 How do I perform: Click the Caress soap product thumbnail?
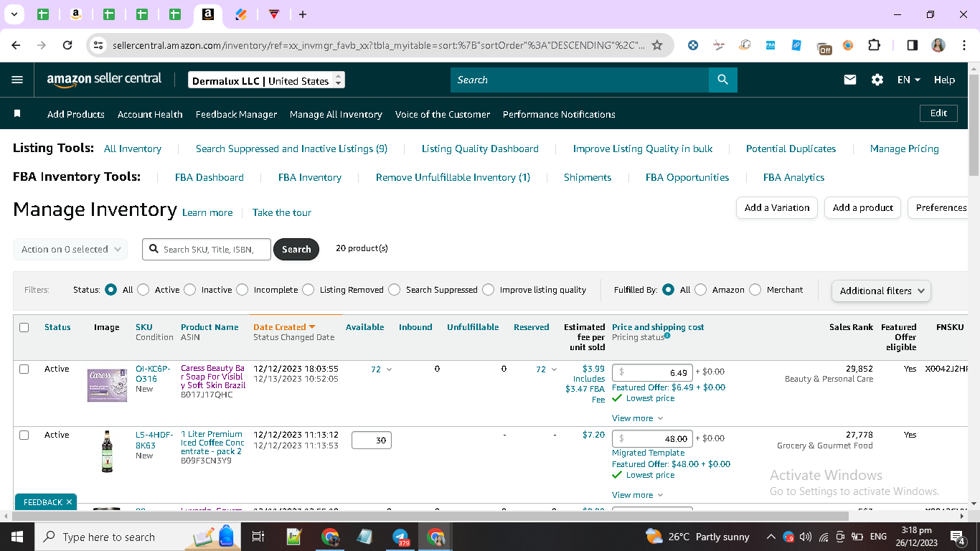107,385
